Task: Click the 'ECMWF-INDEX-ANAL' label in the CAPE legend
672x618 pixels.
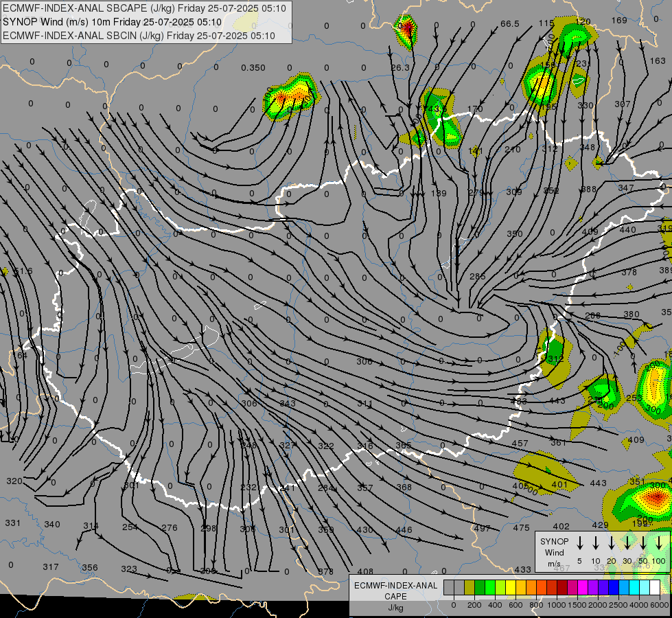Action: pos(395,586)
